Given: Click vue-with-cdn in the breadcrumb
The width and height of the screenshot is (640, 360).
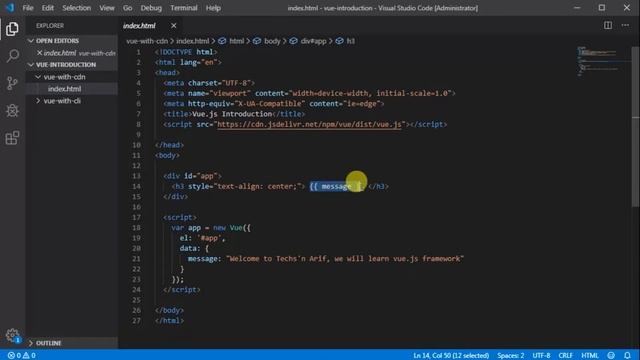Looking at the screenshot, I should click(147, 41).
